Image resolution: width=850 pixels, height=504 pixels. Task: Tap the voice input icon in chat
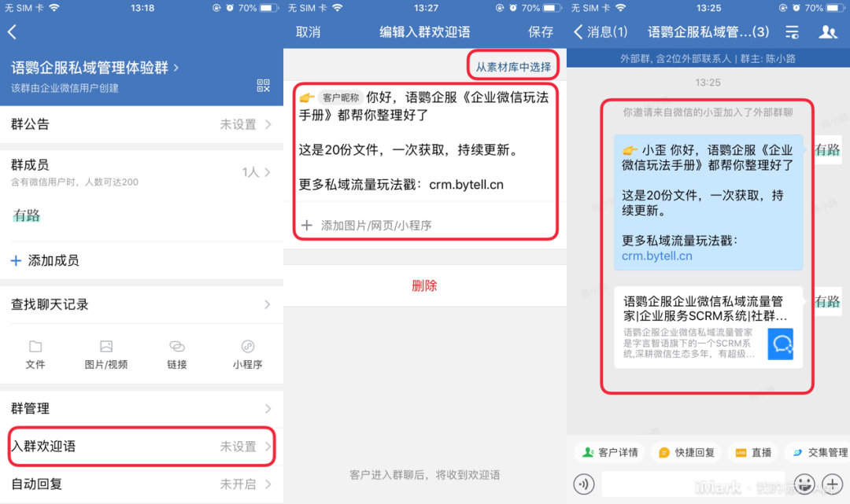click(584, 484)
